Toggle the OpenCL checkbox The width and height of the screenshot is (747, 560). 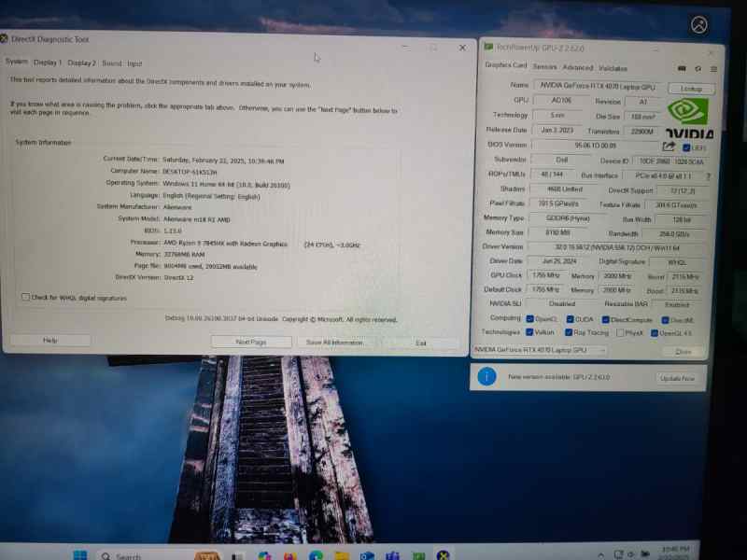point(529,318)
